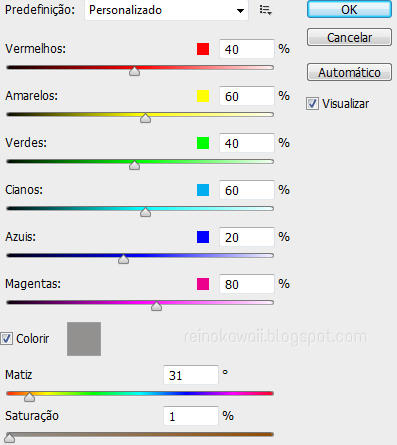Click the green Verdes color swatch
397x445 pixels.
coord(203,143)
